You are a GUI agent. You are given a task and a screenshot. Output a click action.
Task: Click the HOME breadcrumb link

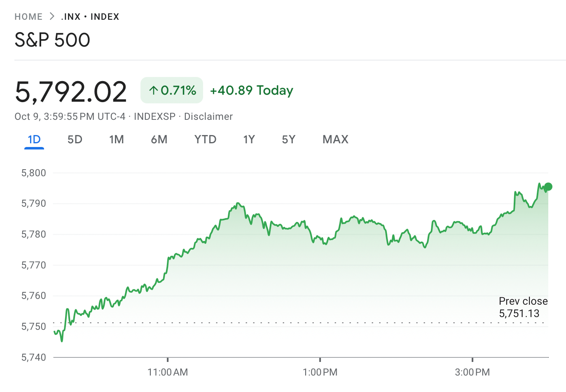28,17
